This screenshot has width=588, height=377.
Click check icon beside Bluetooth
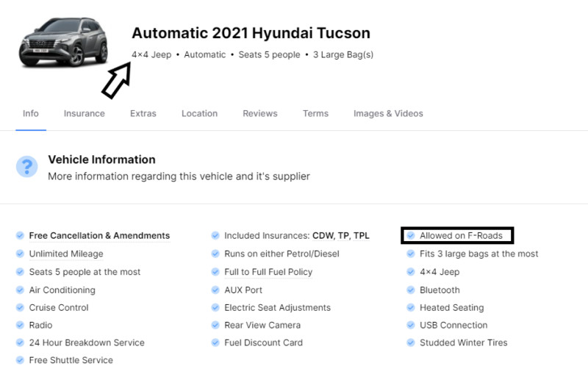tap(411, 290)
